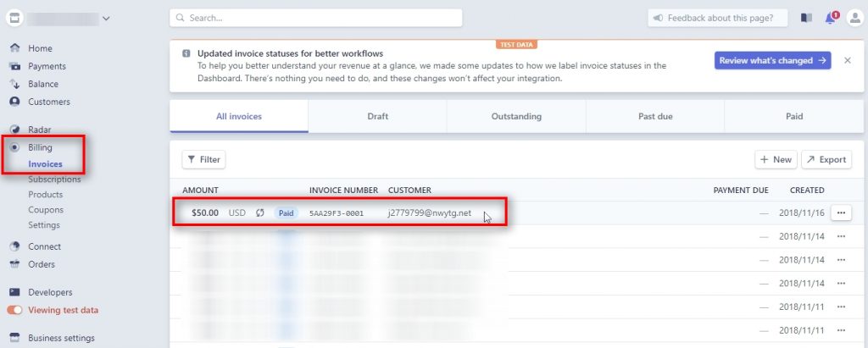Toggle the Viewing test data switch
Screen dimensions: 868x348
click(14, 310)
